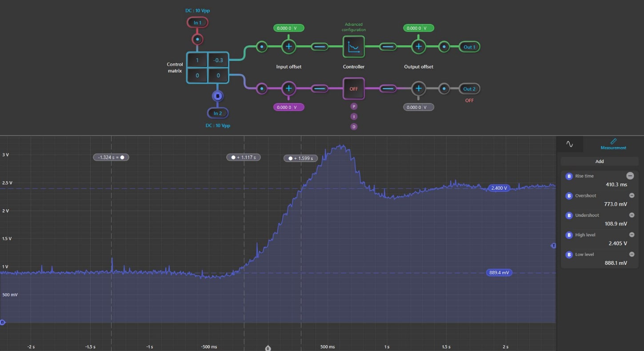
Task: Switch to the Measurement tab
Action: click(x=613, y=144)
